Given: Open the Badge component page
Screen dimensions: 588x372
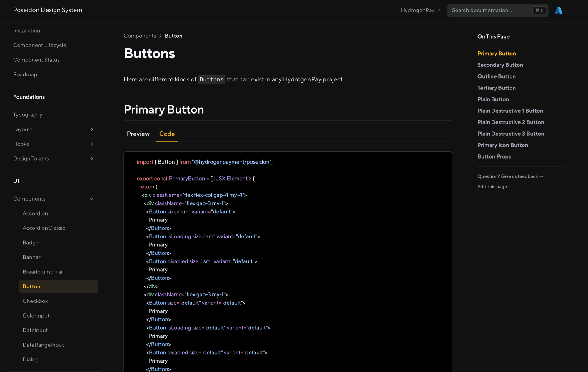Looking at the screenshot, I should [31, 243].
